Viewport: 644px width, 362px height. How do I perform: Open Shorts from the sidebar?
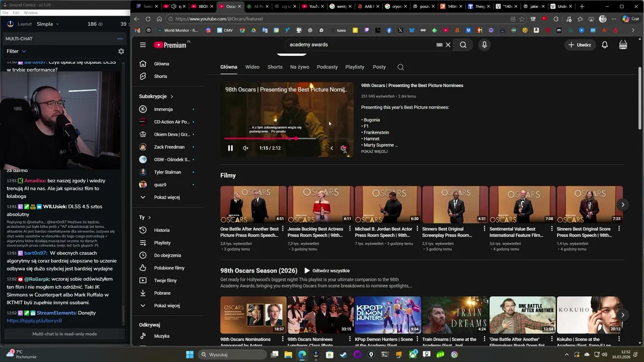pyautogui.click(x=160, y=76)
